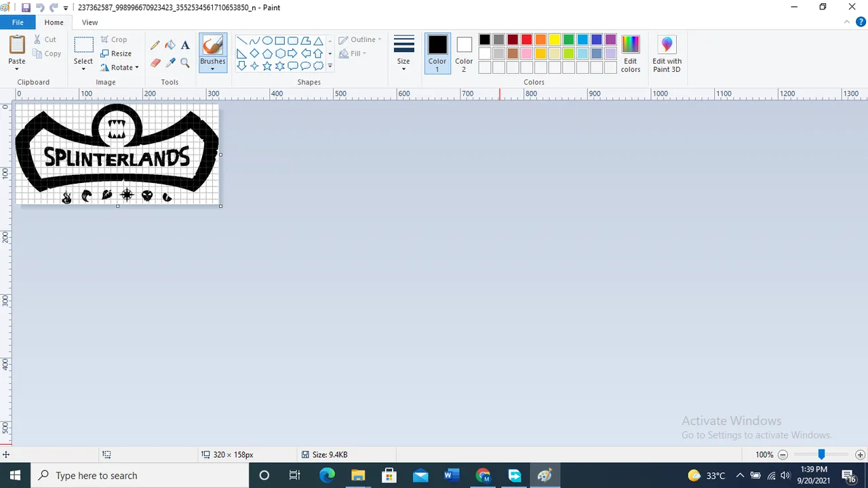868x488 pixels.
Task: Select the Fill with color bucket tool
Action: 170,45
